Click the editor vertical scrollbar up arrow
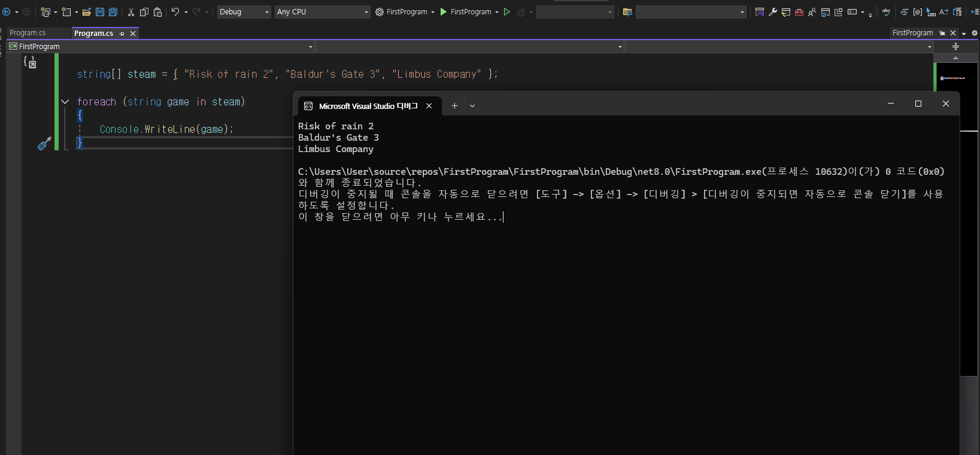Screen dimensions: 980x455 955,57
